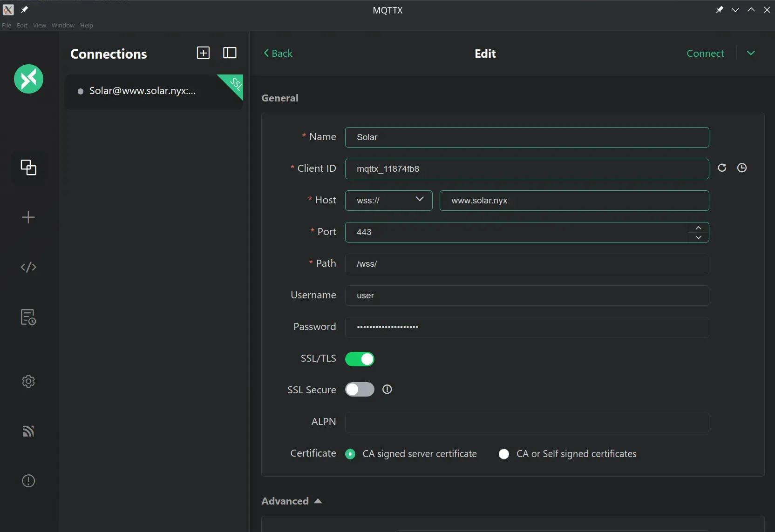This screenshot has height=532, width=775.
Task: Click the Client ID input field
Action: click(527, 169)
